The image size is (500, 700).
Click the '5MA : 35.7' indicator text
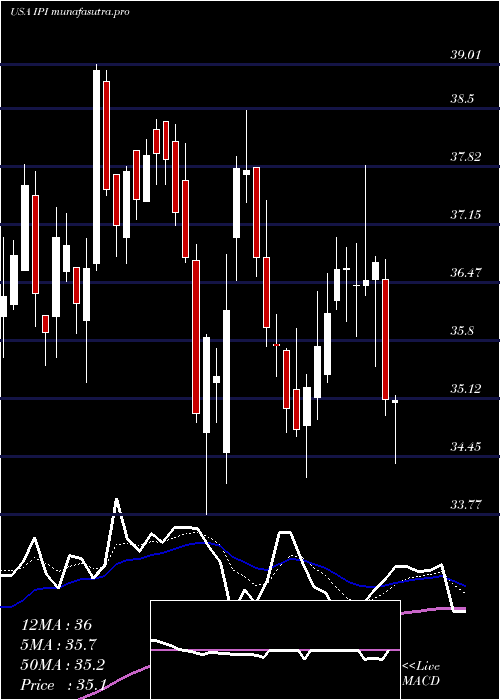[x=59, y=645]
